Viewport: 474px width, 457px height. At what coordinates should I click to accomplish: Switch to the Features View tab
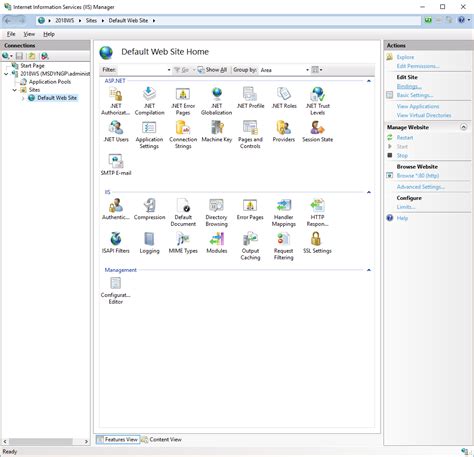tap(117, 439)
